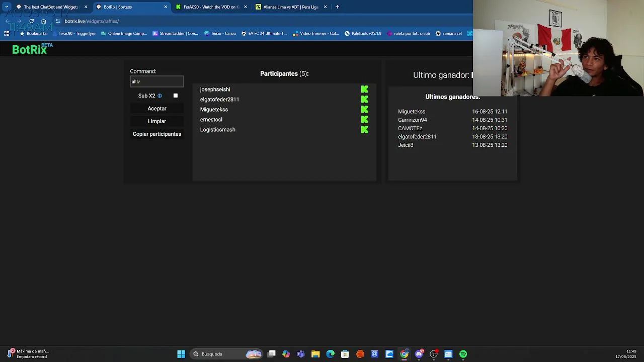644x362 pixels.
Task: Click the Kick icon beside ernestocl
Action: [x=364, y=120]
